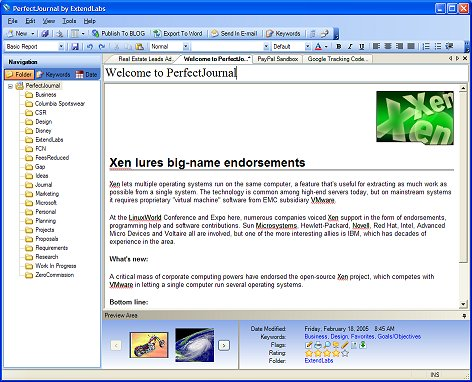Toggle italic formatting

[350, 47]
